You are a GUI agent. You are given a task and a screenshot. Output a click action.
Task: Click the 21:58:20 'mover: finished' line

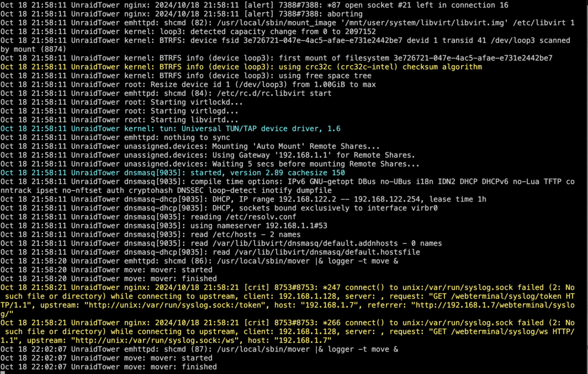108,278
